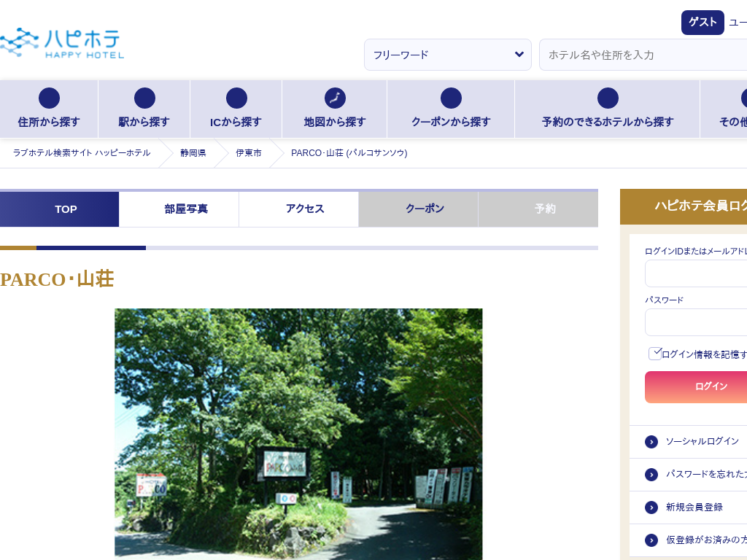Open the 住所から探す menu item

(x=49, y=109)
